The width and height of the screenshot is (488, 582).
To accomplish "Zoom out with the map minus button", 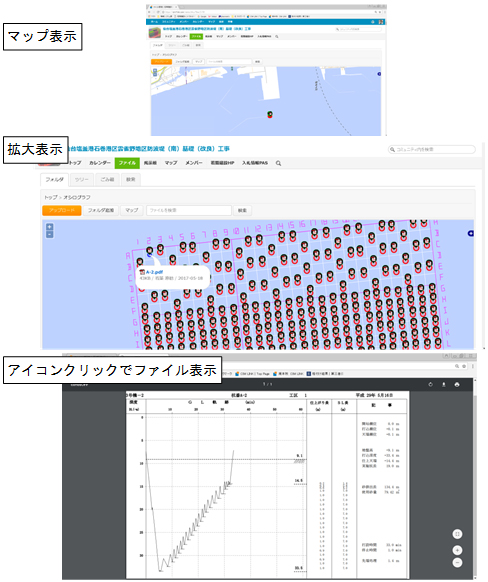I will click(50, 234).
